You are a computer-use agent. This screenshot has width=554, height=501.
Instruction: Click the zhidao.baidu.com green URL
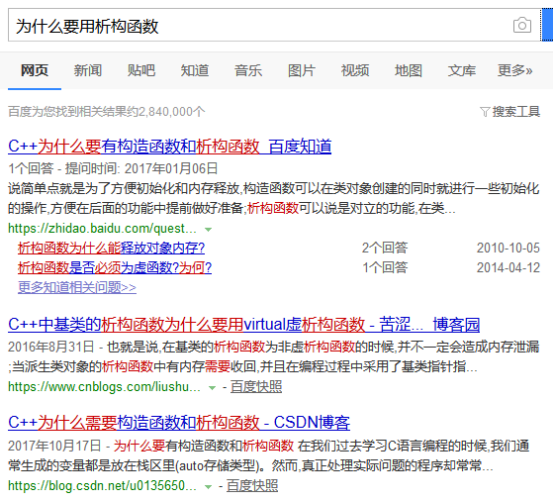tap(102, 229)
